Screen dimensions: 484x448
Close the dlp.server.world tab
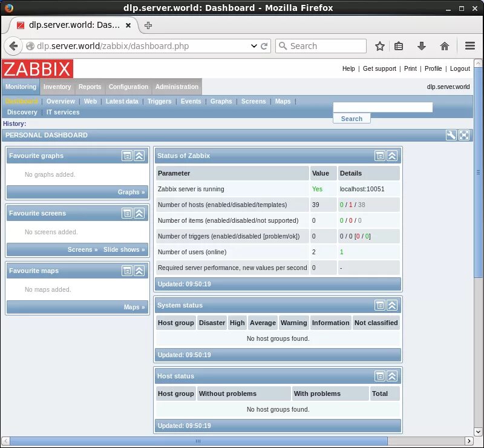coord(128,25)
